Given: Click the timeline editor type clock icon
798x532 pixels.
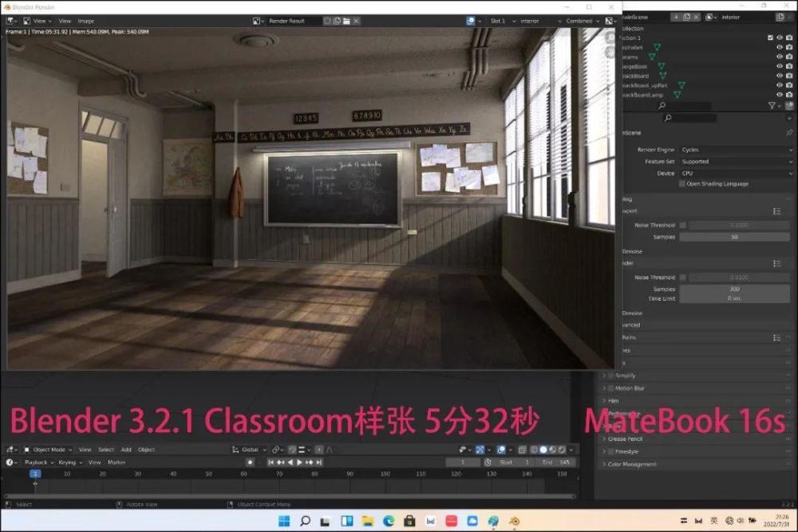Looking at the screenshot, I should [x=10, y=463].
